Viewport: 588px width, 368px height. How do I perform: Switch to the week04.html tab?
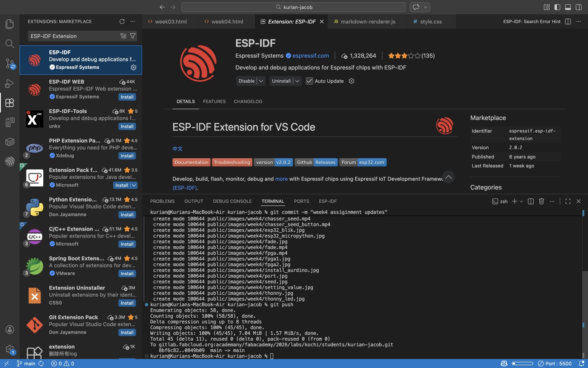pyautogui.click(x=227, y=22)
